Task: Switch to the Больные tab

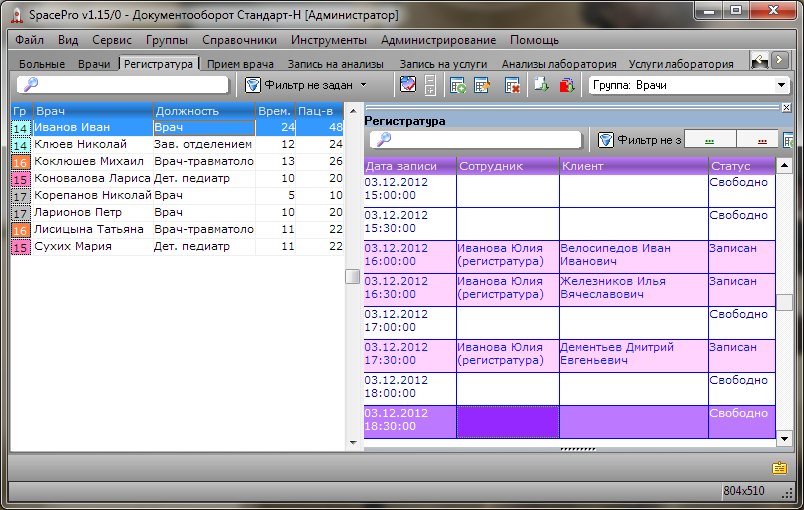Action: [42, 64]
